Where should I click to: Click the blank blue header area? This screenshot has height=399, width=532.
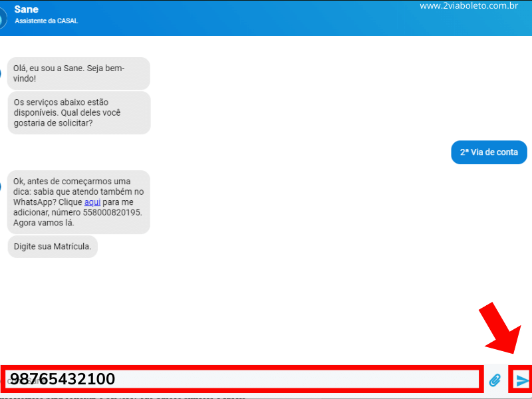coord(266,19)
